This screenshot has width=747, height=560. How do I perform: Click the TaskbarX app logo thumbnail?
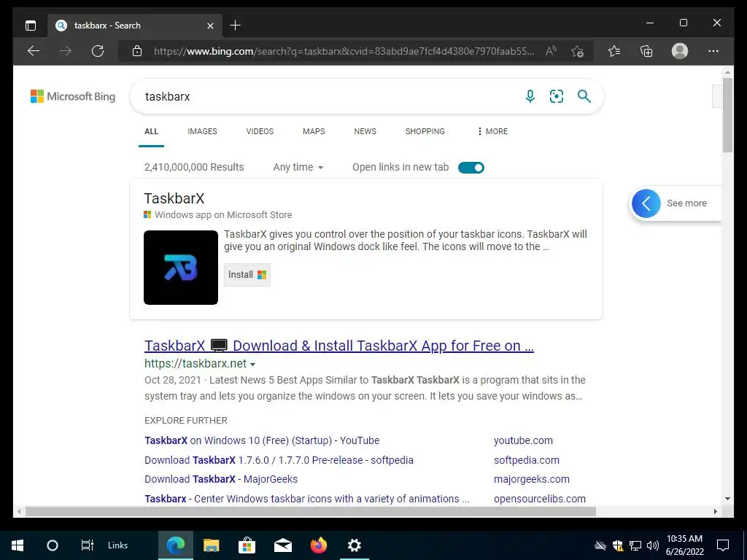181,268
